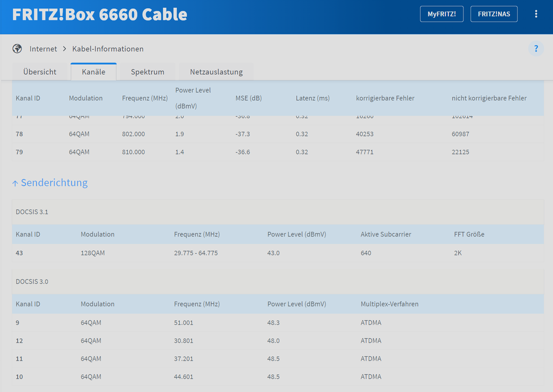Select the Kanäle tab
553x392 pixels.
coord(94,71)
